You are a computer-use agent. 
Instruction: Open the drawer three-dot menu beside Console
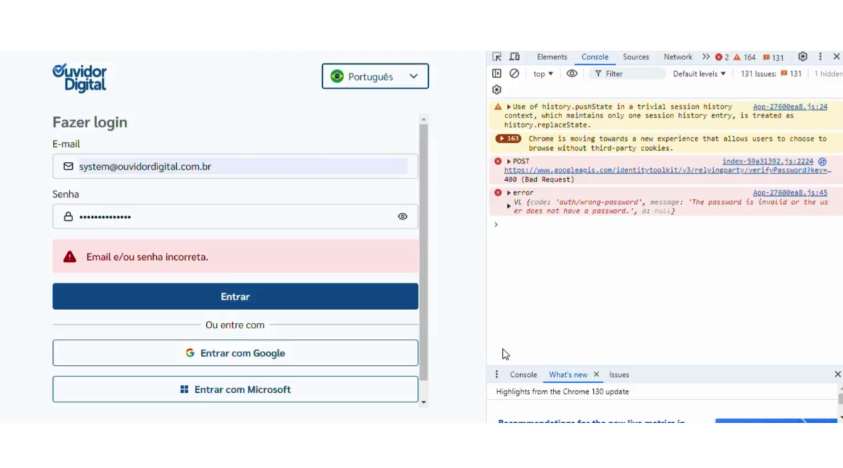pyautogui.click(x=497, y=374)
